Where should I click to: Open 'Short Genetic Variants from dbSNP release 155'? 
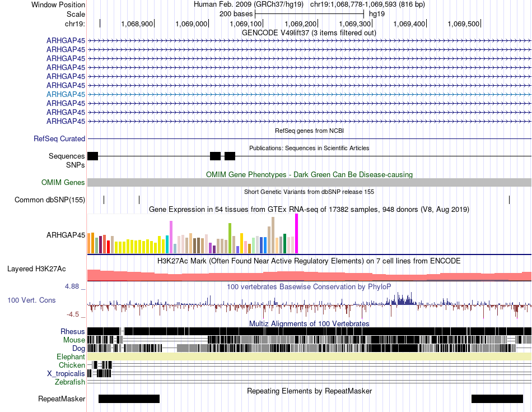309,192
